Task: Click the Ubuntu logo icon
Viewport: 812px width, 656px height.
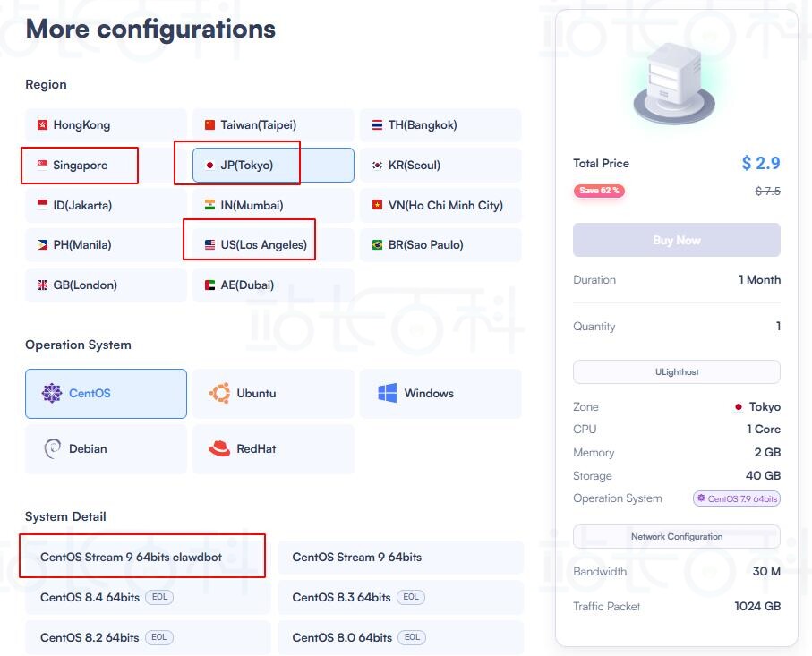Action: 219,394
